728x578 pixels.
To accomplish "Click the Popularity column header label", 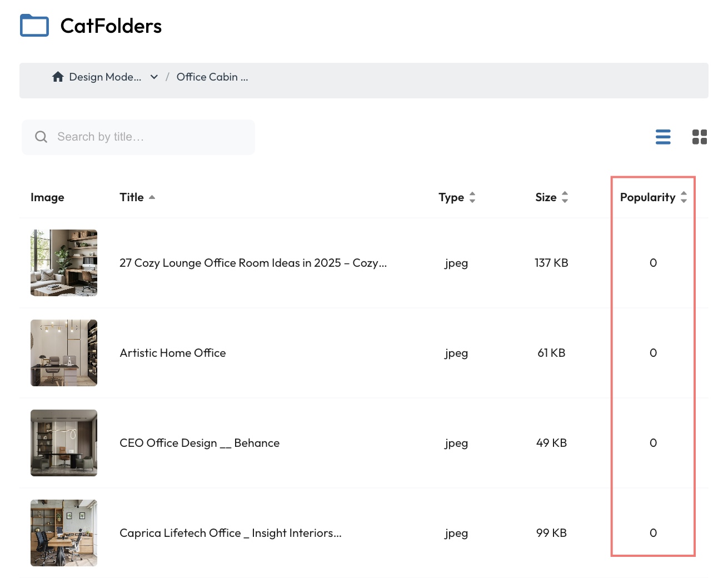I will tap(648, 197).
